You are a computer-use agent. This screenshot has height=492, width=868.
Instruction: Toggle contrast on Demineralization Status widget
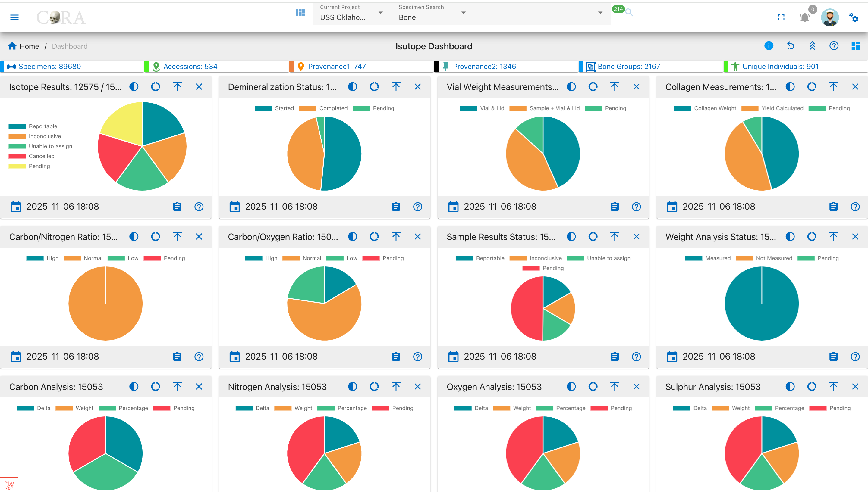(x=353, y=87)
